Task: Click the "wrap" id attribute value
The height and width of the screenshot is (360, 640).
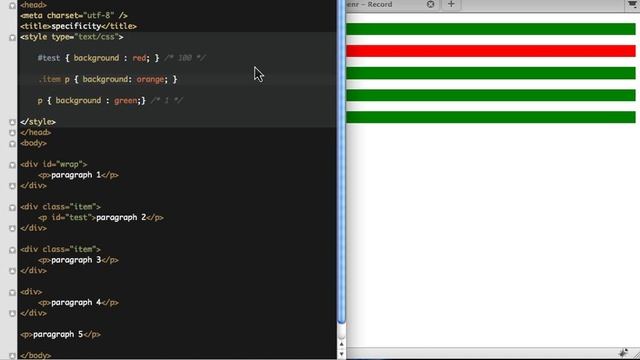Action: [x=69, y=164]
